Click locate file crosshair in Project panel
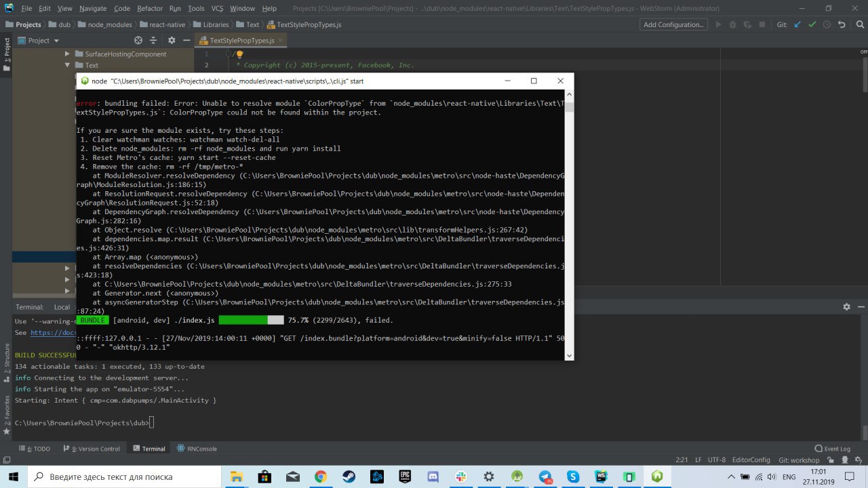Image resolution: width=868 pixels, height=488 pixels. pyautogui.click(x=138, y=41)
